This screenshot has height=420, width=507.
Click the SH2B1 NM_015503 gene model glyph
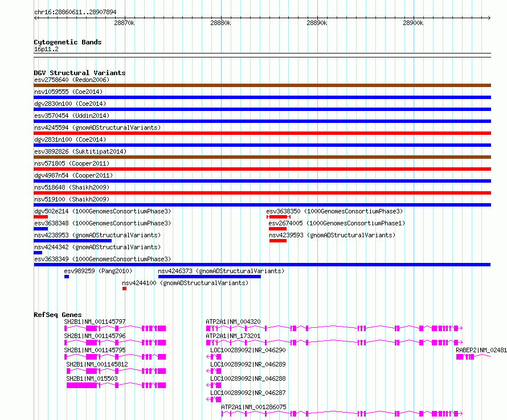tap(116, 385)
